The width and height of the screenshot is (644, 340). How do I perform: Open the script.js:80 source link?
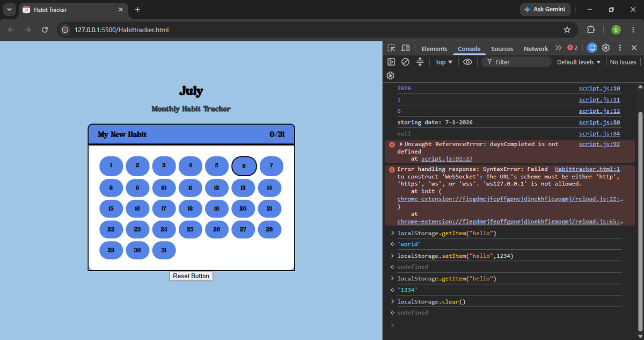point(599,122)
